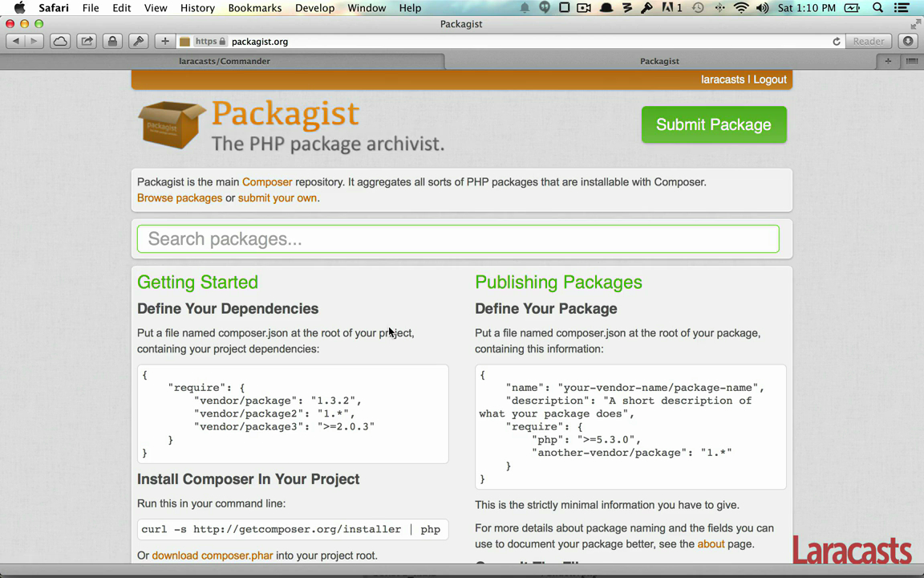Click the packagist.org favicon in address bar
924x578 pixels.
coord(185,42)
